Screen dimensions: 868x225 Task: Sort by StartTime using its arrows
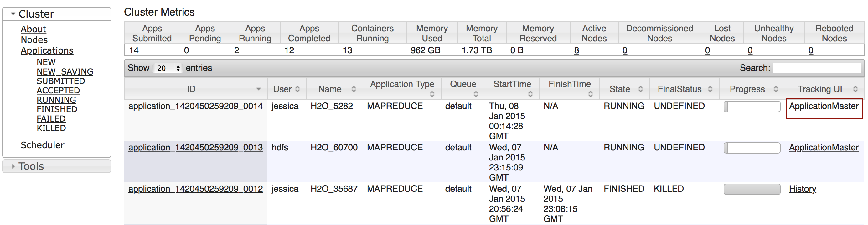coord(530,94)
